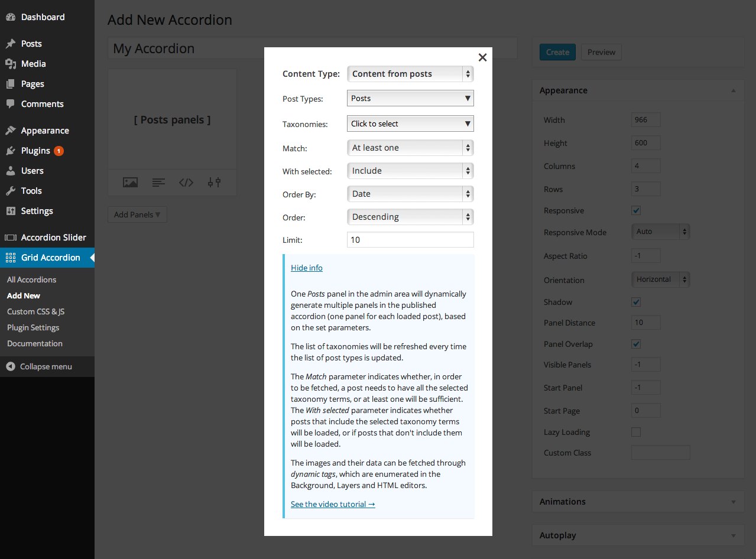
Task: Click the Collapse menu arrow icon
Action: (10, 366)
